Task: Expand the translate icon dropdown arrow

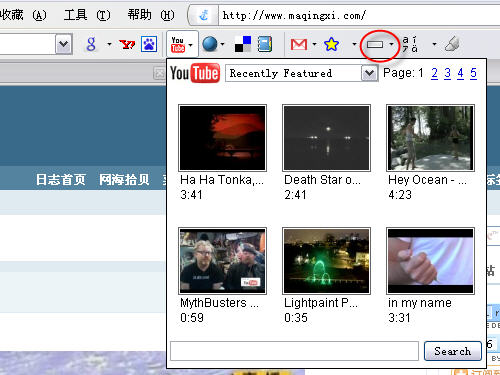Action: pyautogui.click(x=434, y=44)
